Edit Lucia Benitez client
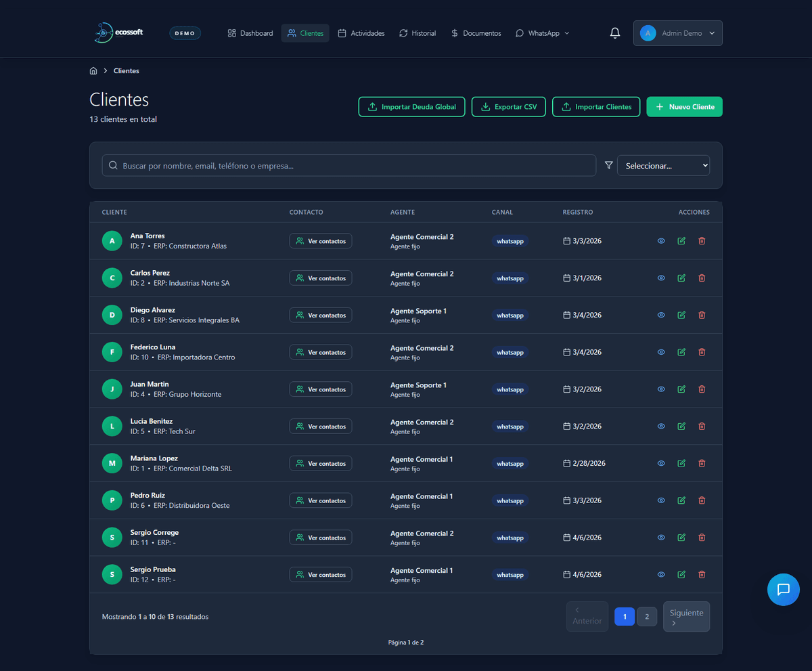This screenshot has width=812, height=671. 681,427
